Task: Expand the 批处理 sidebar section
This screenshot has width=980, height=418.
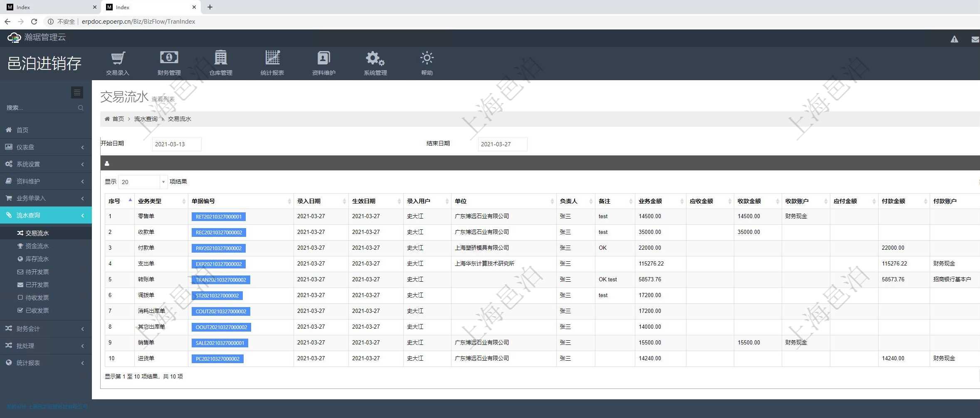Action: coord(27,345)
